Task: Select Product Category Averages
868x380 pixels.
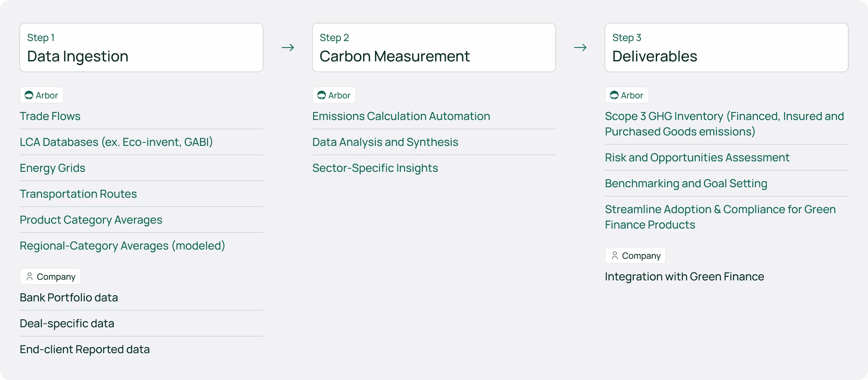Action: click(91, 220)
